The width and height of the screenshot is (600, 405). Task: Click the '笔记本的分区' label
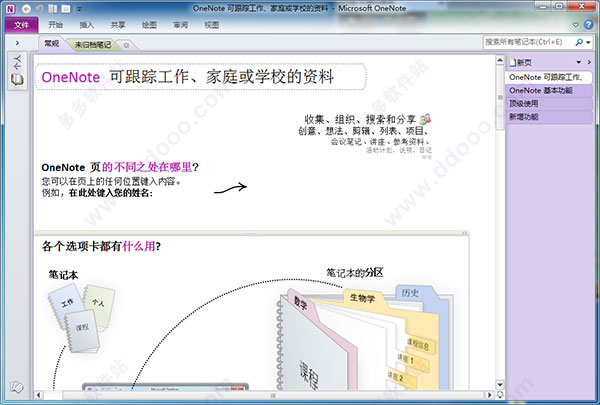[x=355, y=273]
